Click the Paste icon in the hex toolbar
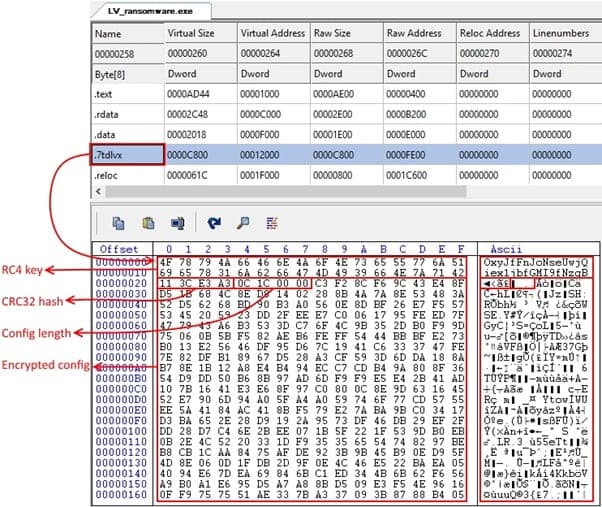 (148, 223)
